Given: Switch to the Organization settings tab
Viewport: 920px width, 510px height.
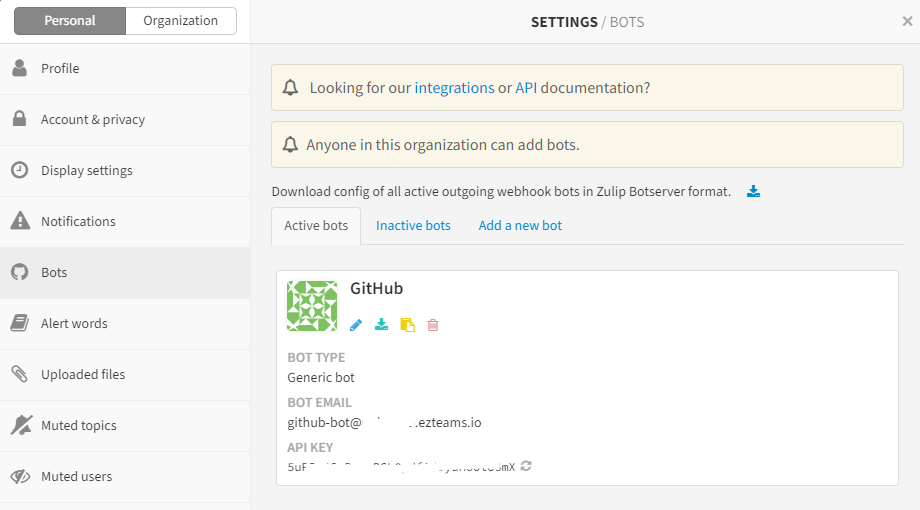Looking at the screenshot, I should (181, 21).
